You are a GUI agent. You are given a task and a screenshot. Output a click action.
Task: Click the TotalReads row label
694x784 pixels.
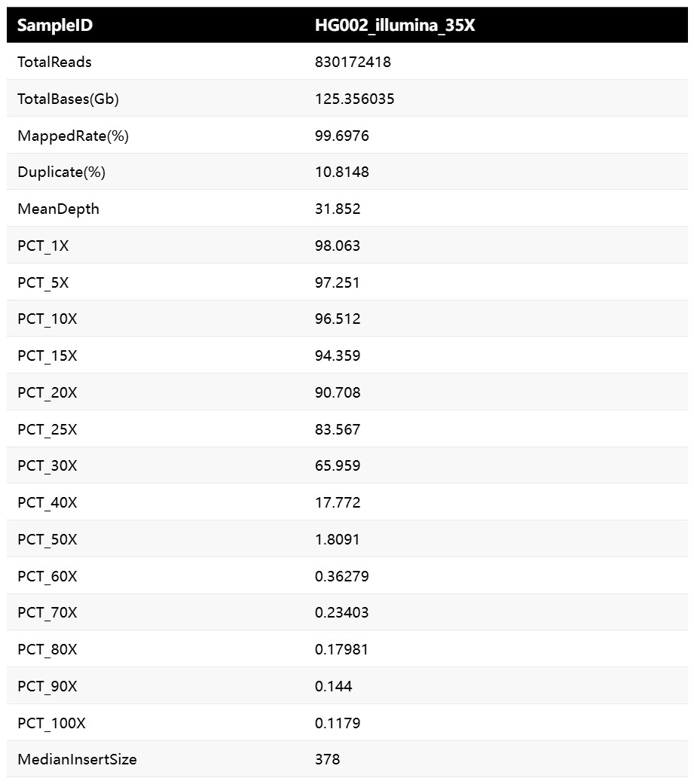pyautogui.click(x=54, y=62)
